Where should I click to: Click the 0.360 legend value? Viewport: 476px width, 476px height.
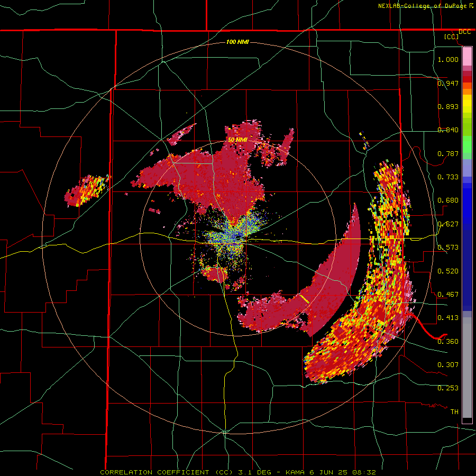448,342
